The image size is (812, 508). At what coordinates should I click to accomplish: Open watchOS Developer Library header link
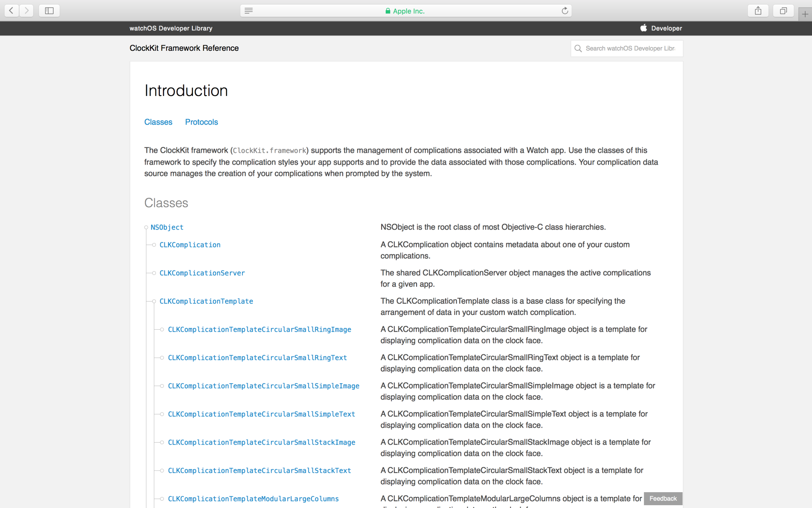171,28
